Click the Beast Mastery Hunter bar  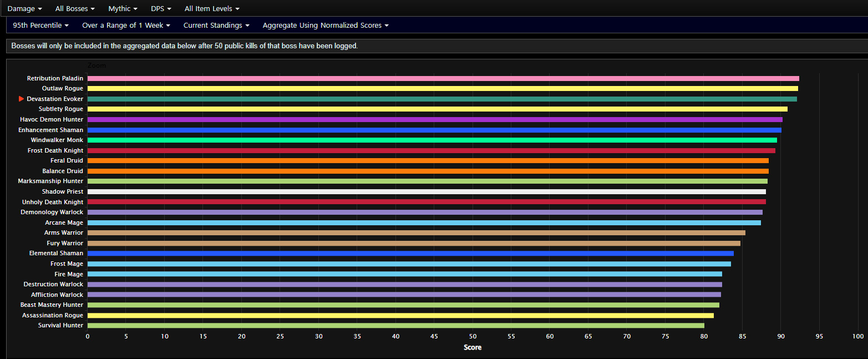click(403, 305)
